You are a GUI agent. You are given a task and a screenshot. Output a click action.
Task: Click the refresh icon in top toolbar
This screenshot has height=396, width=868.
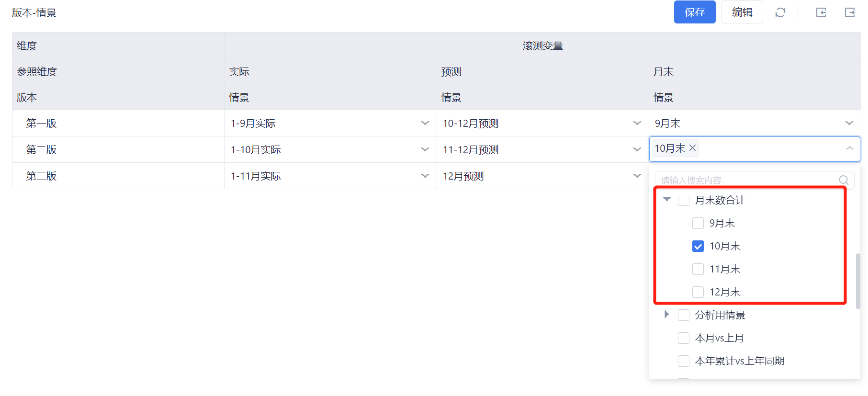click(780, 12)
